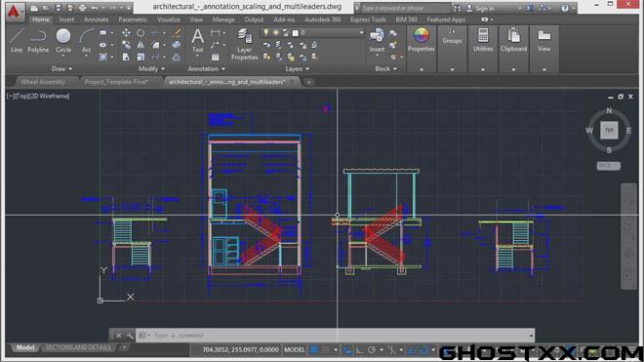Open Layer Properties manager
This screenshot has width=644, height=362.
click(244, 44)
